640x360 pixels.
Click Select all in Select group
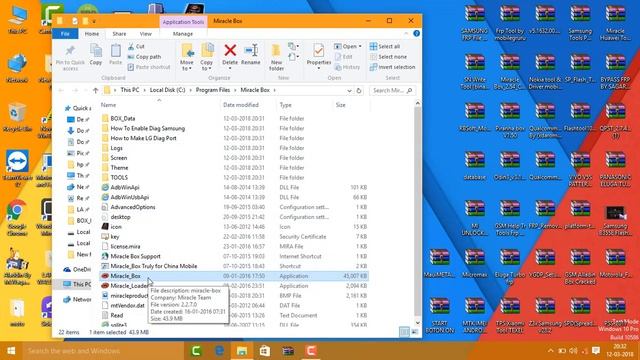(385, 47)
